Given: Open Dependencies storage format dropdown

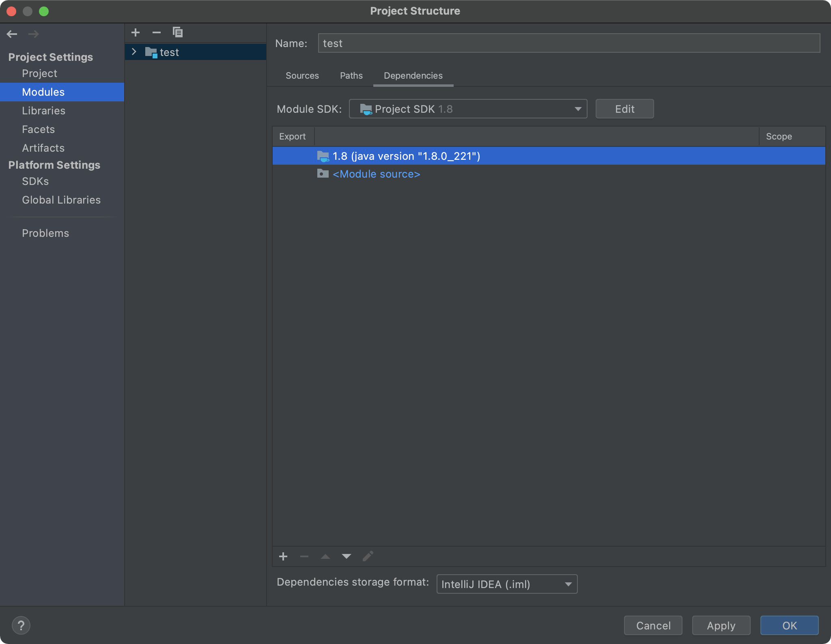Looking at the screenshot, I should [506, 584].
